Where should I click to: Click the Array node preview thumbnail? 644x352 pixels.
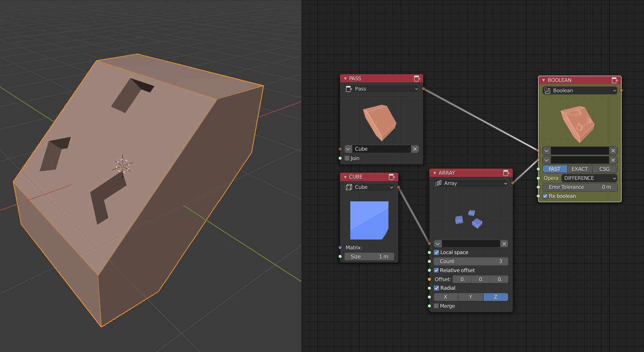469,219
